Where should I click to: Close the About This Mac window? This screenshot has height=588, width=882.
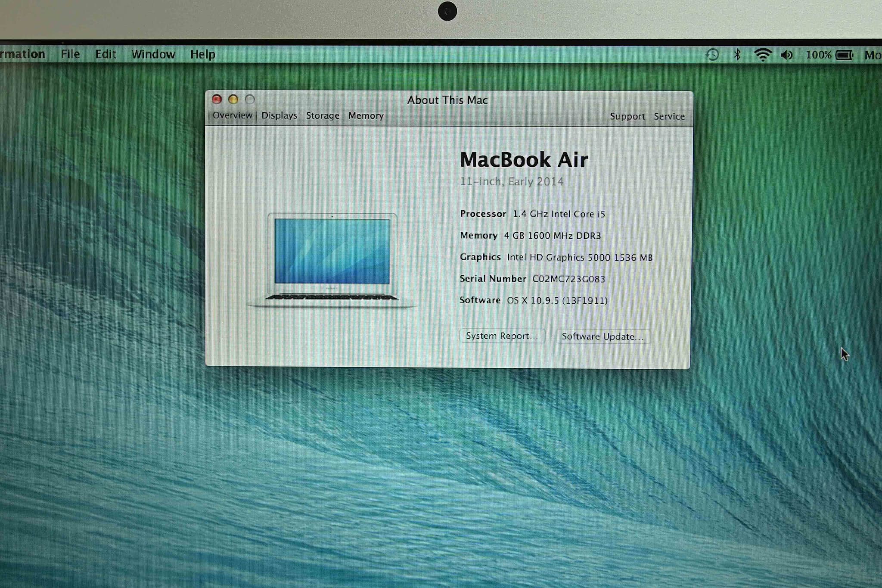click(217, 100)
